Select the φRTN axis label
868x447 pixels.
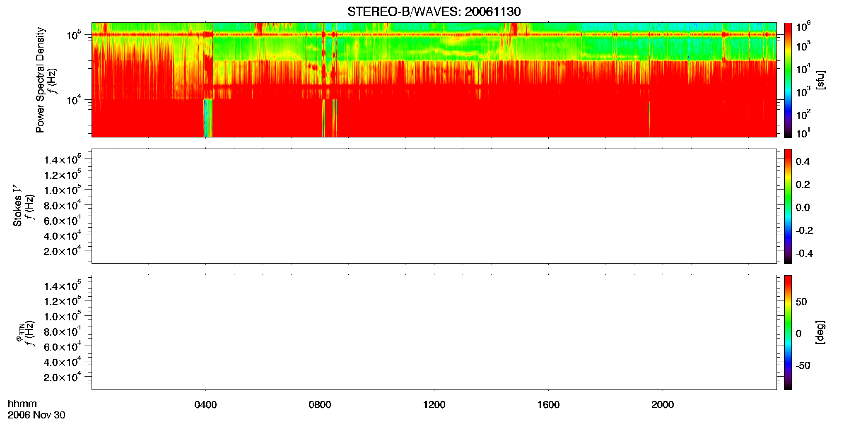click(x=19, y=332)
